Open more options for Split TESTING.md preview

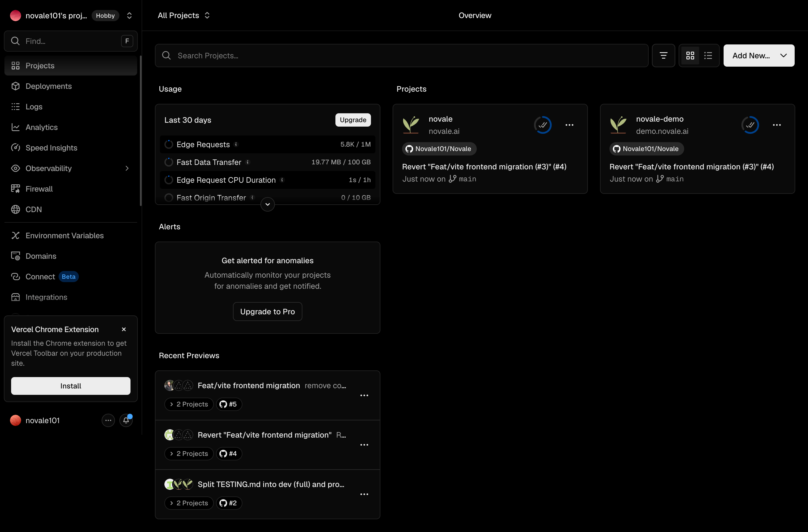pos(364,494)
